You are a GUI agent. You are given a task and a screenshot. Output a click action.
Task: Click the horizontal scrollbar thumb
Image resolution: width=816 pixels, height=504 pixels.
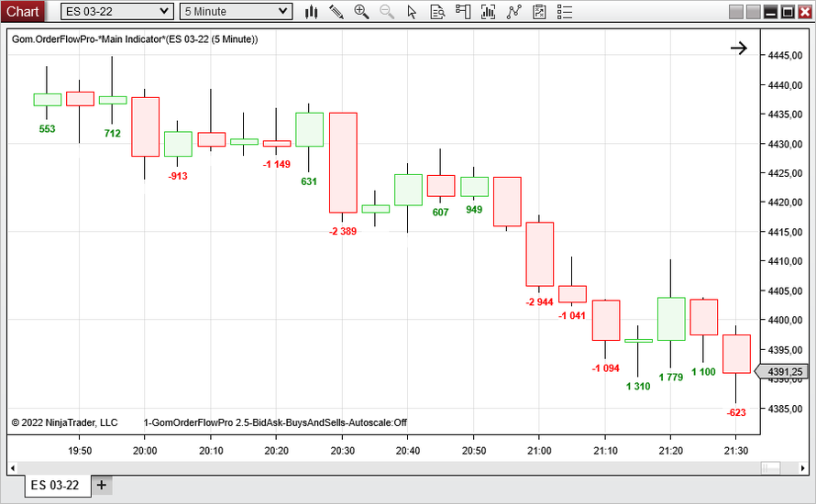click(771, 468)
